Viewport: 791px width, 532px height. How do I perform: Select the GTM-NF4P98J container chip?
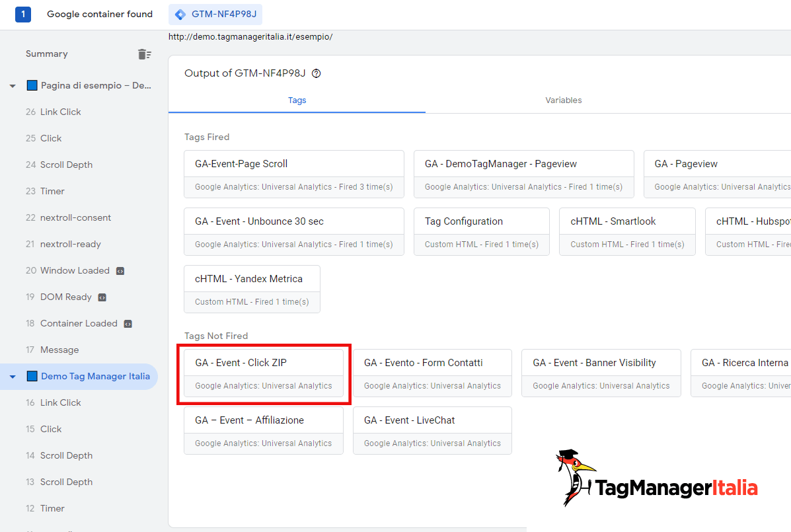click(215, 14)
